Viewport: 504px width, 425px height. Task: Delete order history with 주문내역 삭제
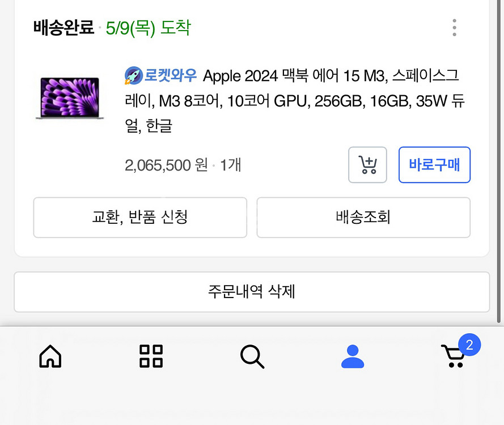pos(252,292)
